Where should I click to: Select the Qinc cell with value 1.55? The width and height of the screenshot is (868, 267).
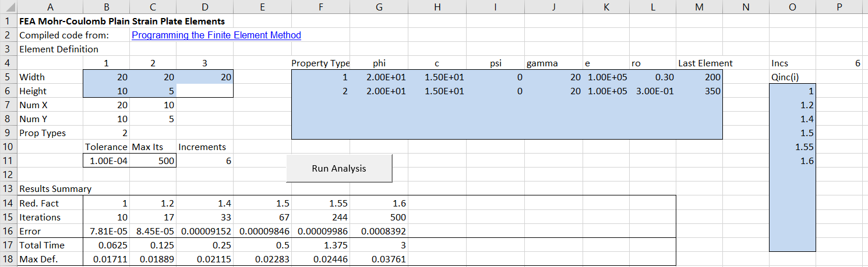tap(792, 147)
